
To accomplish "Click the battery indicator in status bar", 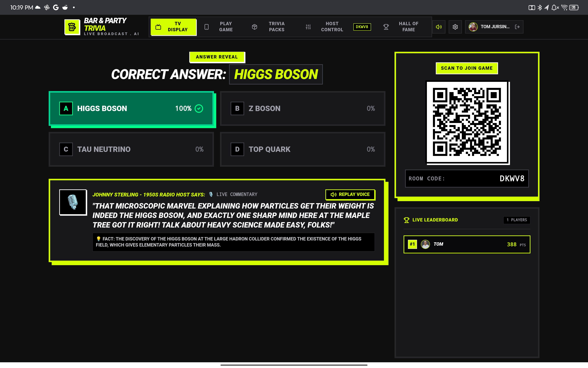I will pyautogui.click(x=574, y=8).
